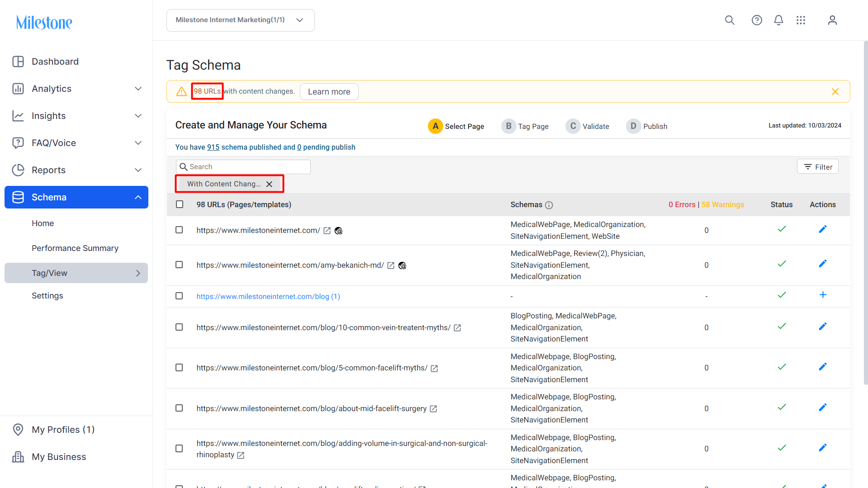The image size is (868, 488).
Task: Open adding-volume rhinoplasty external link icon
Action: point(241,455)
